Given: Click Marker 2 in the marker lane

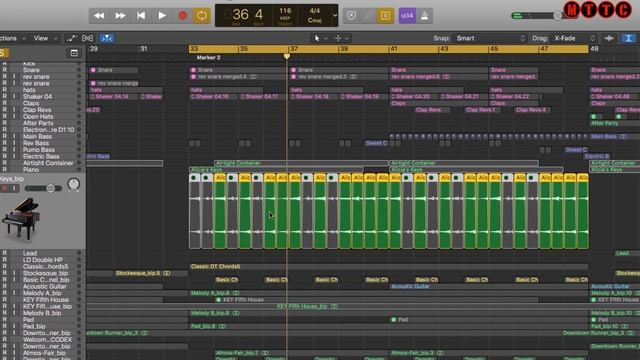Looking at the screenshot, I should coord(208,58).
